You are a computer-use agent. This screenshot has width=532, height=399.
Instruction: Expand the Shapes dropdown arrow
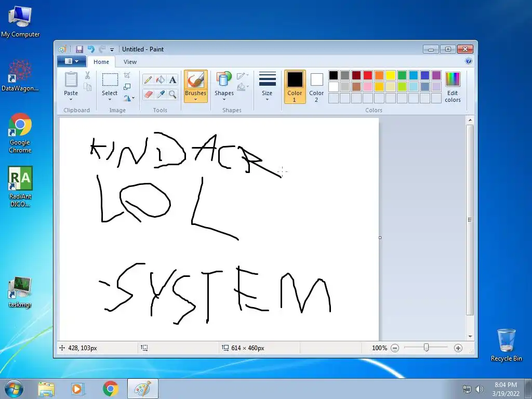coord(224,99)
